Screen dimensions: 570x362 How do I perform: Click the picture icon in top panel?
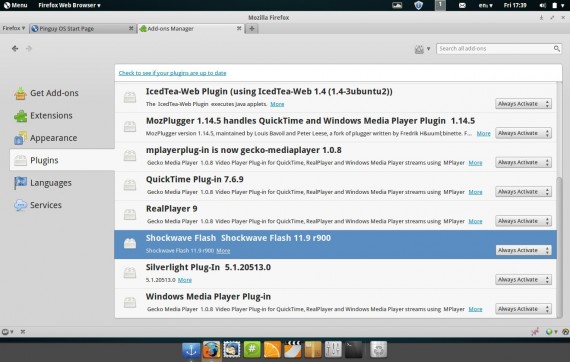coord(397,5)
